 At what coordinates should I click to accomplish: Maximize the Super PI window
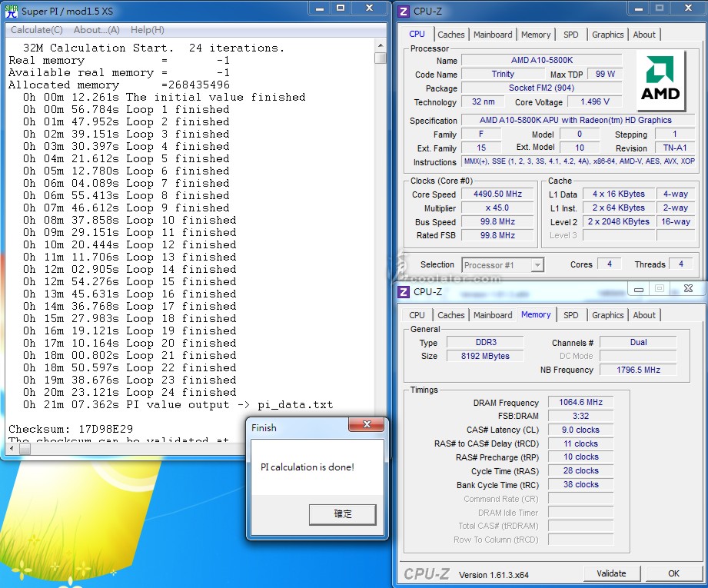click(x=341, y=8)
